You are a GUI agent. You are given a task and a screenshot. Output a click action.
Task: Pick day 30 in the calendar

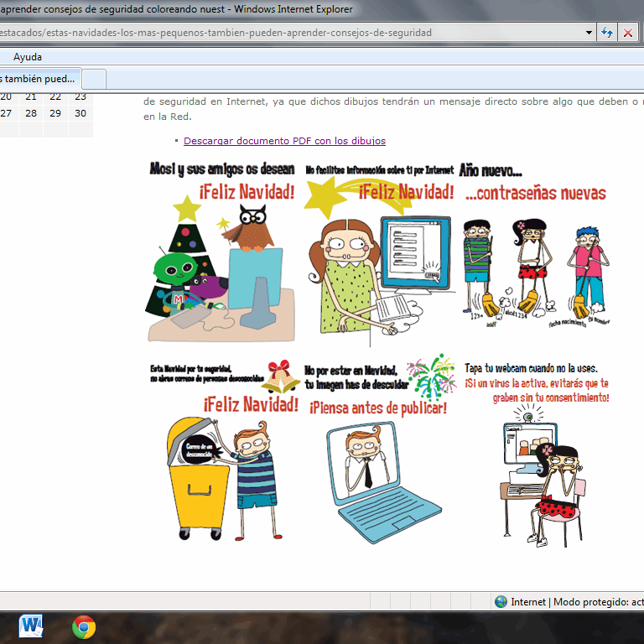pos(80,113)
